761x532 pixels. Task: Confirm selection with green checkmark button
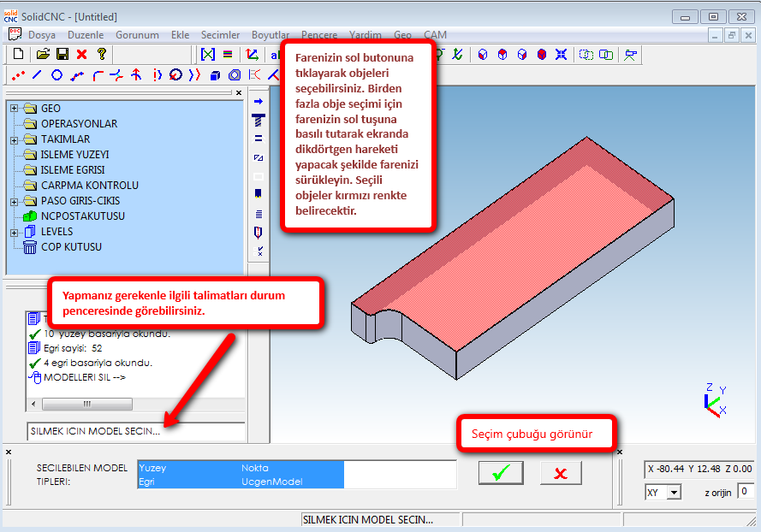click(501, 473)
